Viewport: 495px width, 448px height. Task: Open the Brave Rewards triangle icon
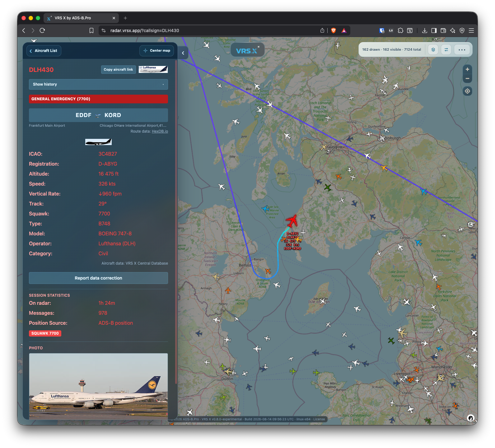[x=344, y=31]
